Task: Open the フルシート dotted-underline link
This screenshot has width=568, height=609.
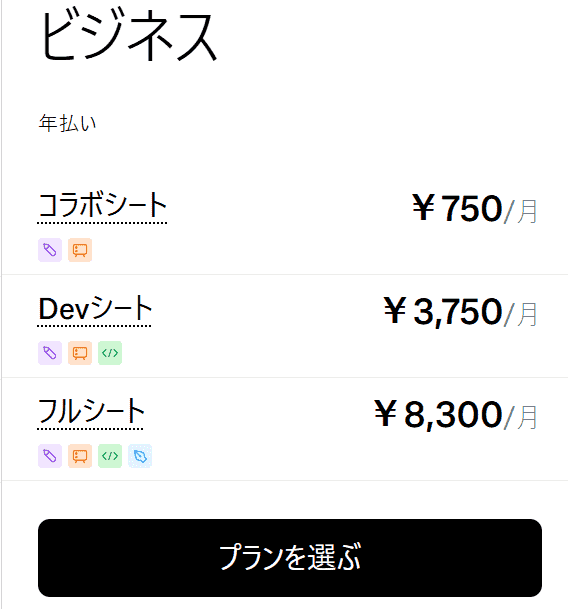Action: [91, 413]
